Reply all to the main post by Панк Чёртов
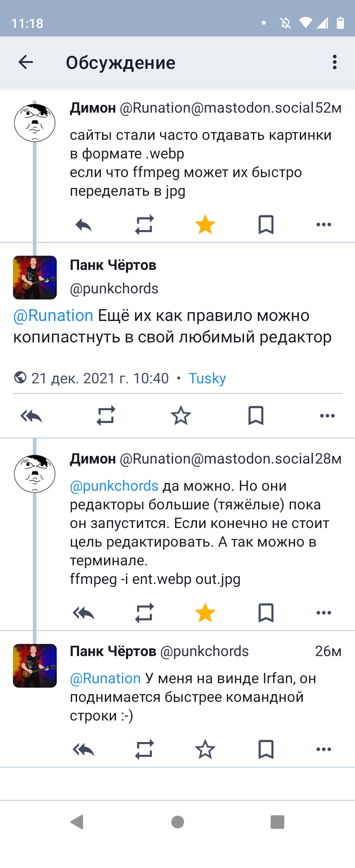 32,416
